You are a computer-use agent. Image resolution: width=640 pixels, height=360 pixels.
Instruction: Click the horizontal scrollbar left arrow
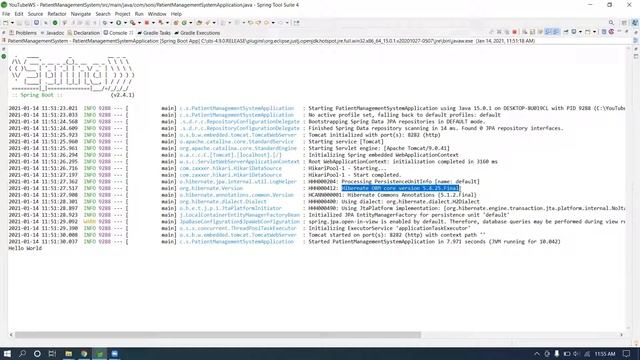tap(11, 335)
